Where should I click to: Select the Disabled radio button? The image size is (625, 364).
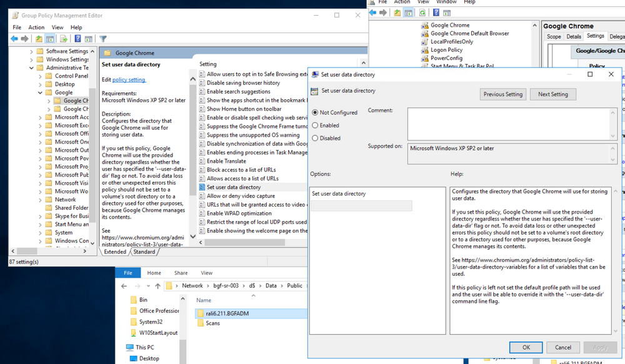[315, 138]
